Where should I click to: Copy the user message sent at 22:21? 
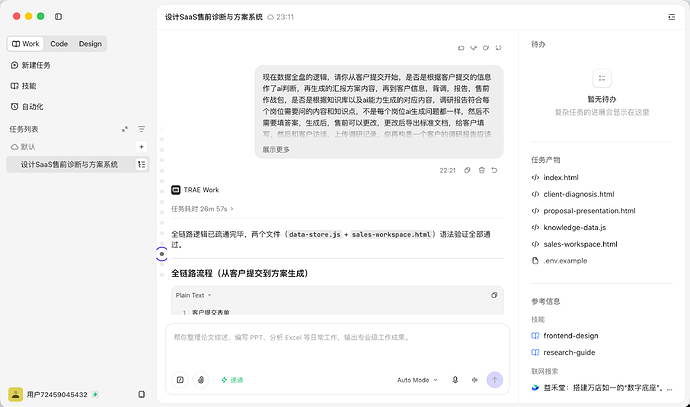pos(467,170)
